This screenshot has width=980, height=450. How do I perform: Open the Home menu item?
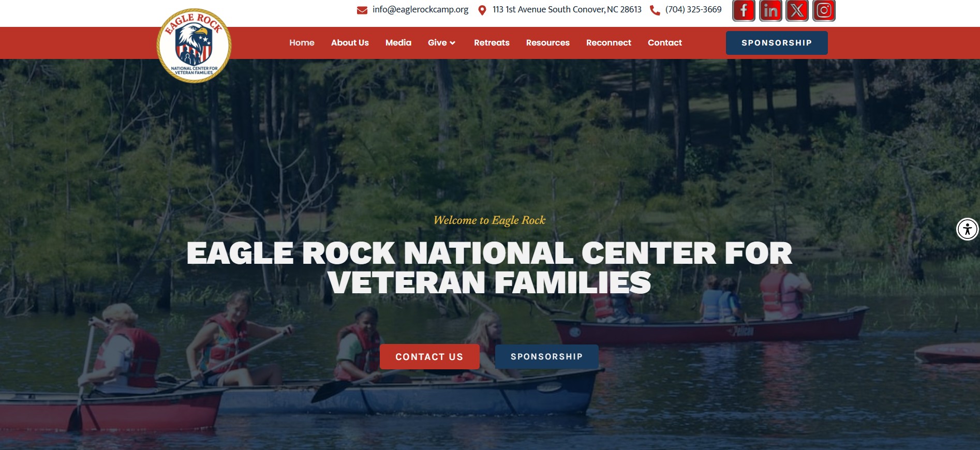(302, 43)
